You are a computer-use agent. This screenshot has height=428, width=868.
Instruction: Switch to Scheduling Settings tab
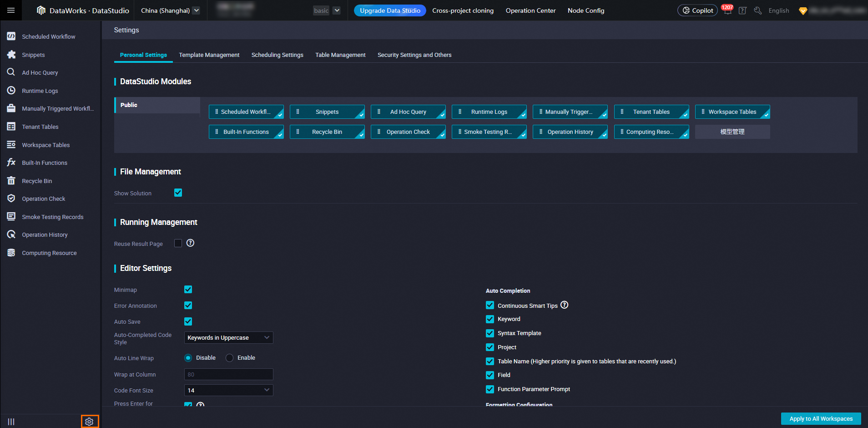(x=278, y=55)
